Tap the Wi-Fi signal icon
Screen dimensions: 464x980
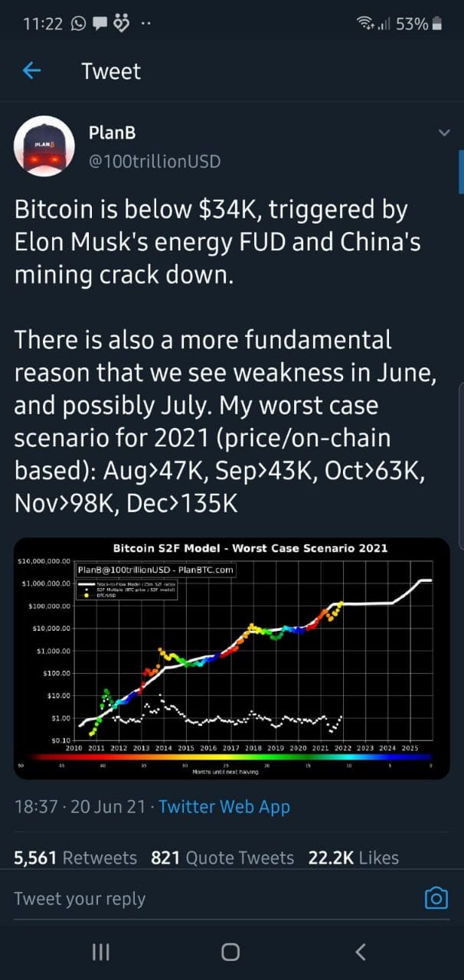pyautogui.click(x=366, y=24)
